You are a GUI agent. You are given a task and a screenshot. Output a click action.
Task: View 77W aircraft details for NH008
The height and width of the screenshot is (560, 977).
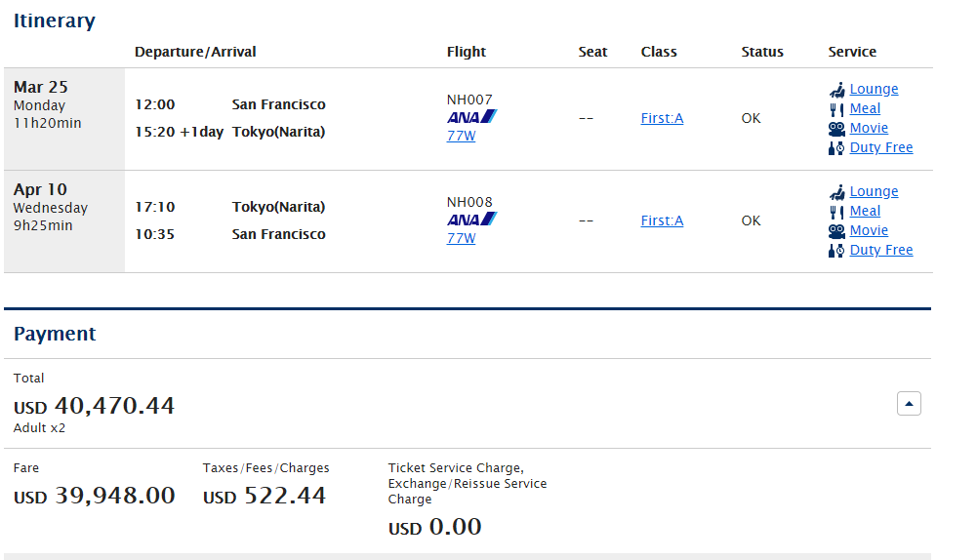[461, 238]
